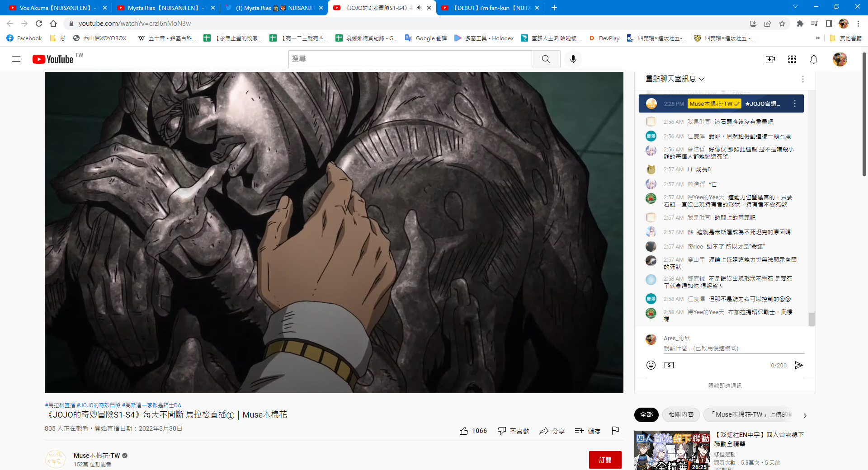Viewport: 868px width, 470px height.
Task: Click the red 訂閱 subscribe button
Action: coord(605,460)
